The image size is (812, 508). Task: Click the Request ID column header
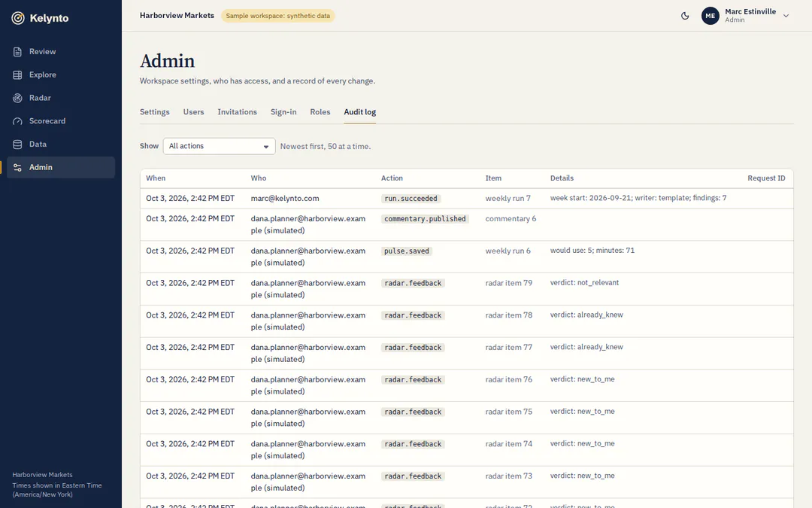[766, 178]
